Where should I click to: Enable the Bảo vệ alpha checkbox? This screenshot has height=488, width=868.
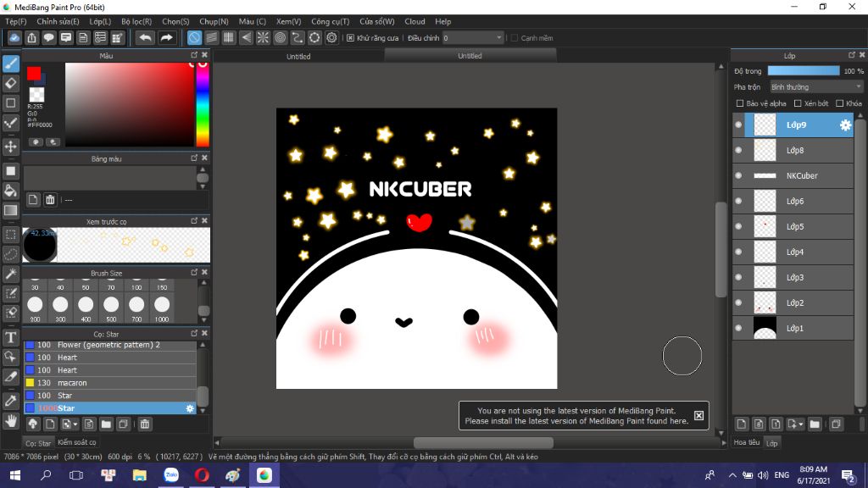coord(740,103)
